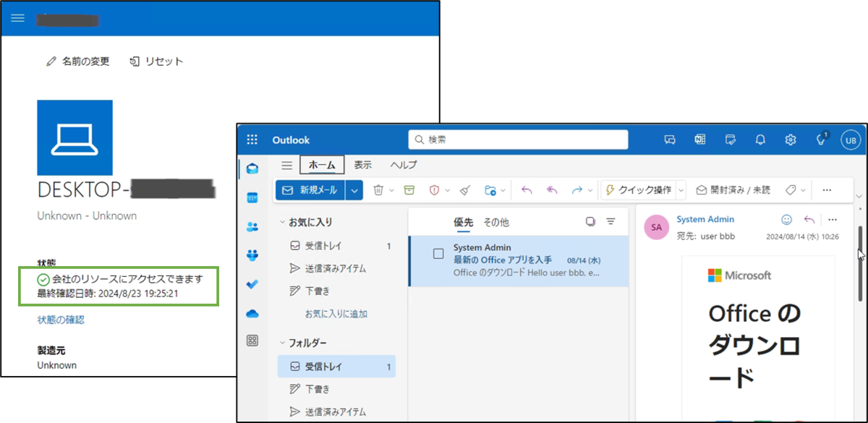The width and height of the screenshot is (868, 423).
Task: Select the 優先 focused inbox tab
Action: tap(464, 222)
